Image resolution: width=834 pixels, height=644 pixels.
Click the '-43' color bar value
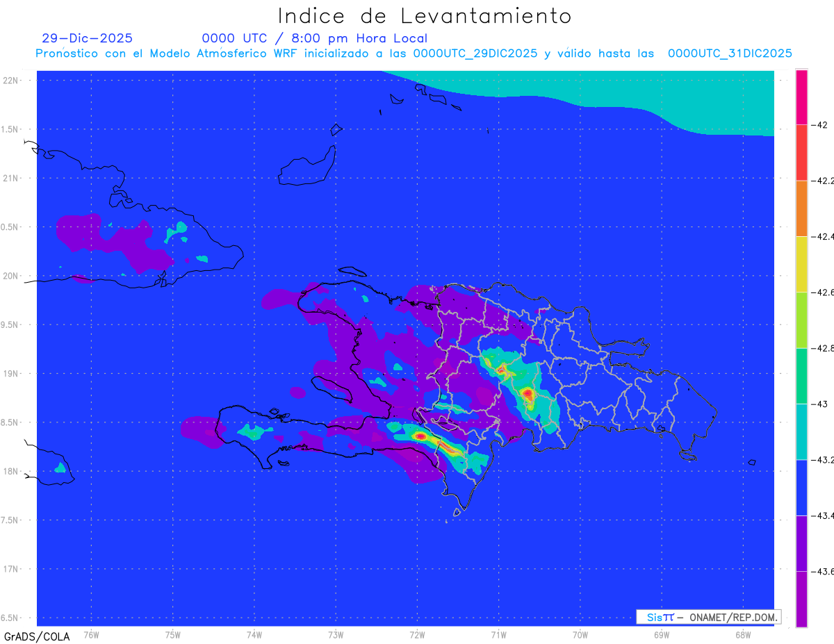[821, 404]
